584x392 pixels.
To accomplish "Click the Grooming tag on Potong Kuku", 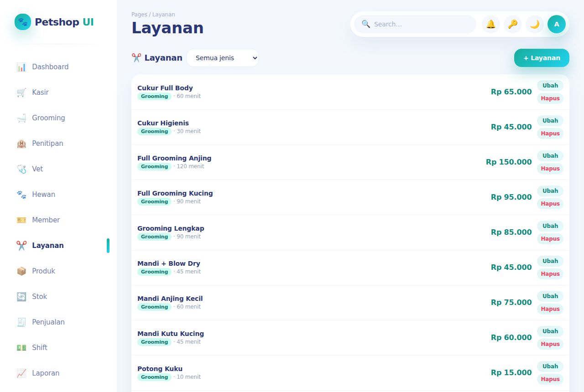I will tap(154, 377).
